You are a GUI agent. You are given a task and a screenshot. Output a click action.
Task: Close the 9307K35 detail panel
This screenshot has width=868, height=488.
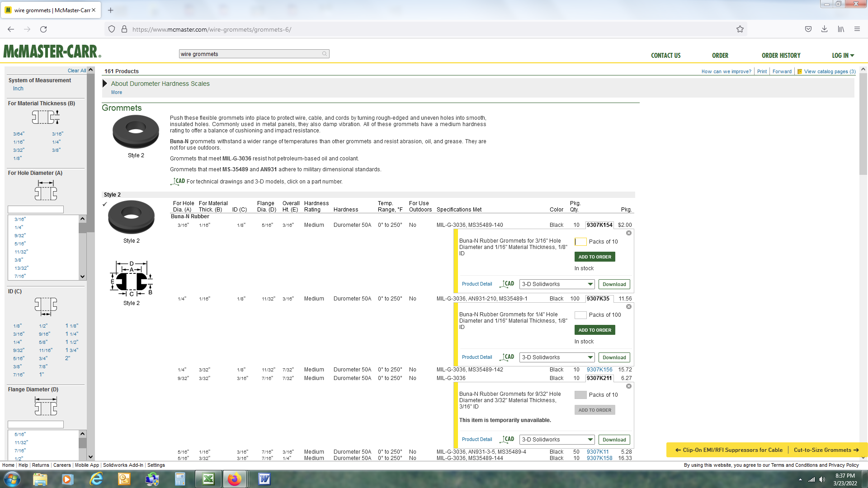(628, 307)
